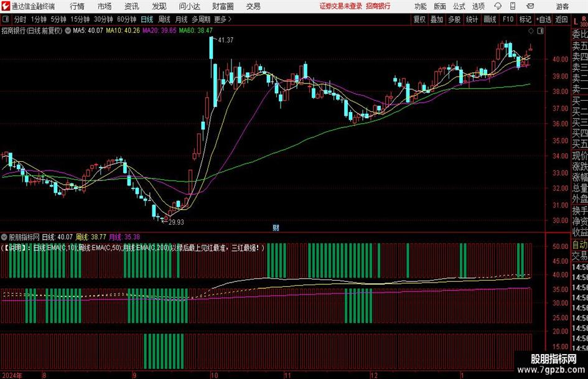Click the 41.37 high price label

coord(225,40)
